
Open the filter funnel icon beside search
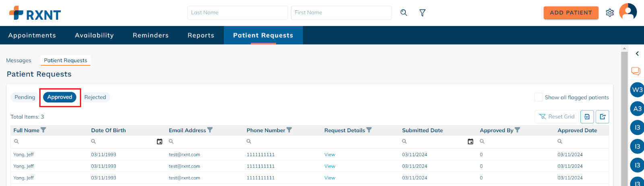[422, 13]
